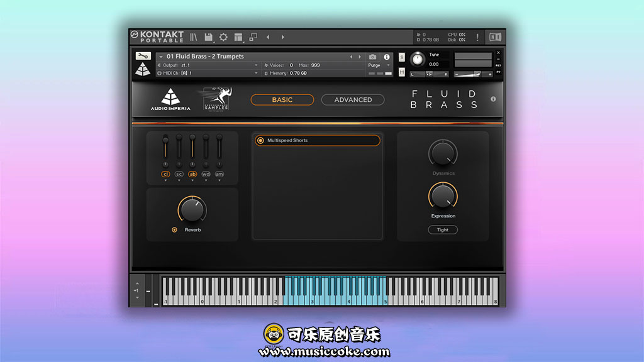Screen dimensions: 644x362
Task: Open instrument info icon in header
Action: 387,57
